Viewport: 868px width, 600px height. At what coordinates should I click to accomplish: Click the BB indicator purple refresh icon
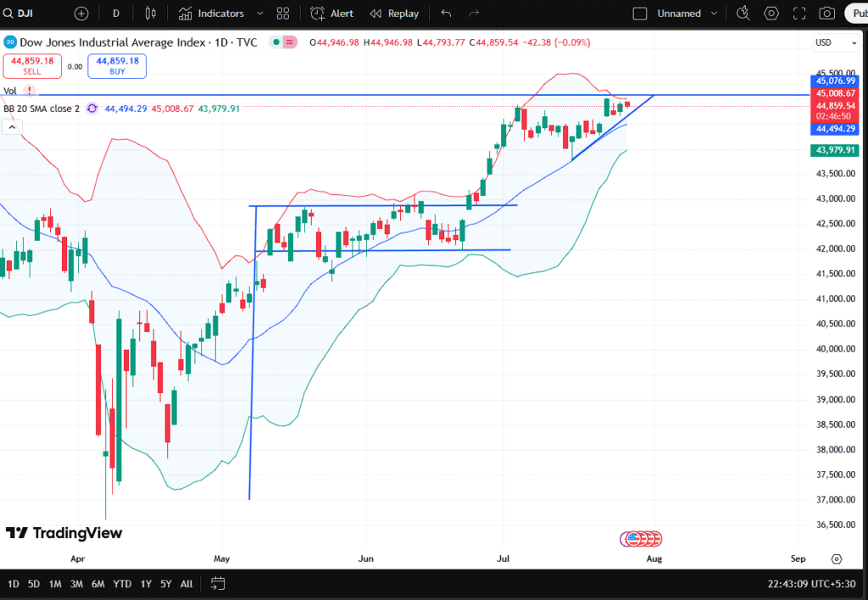tap(92, 108)
